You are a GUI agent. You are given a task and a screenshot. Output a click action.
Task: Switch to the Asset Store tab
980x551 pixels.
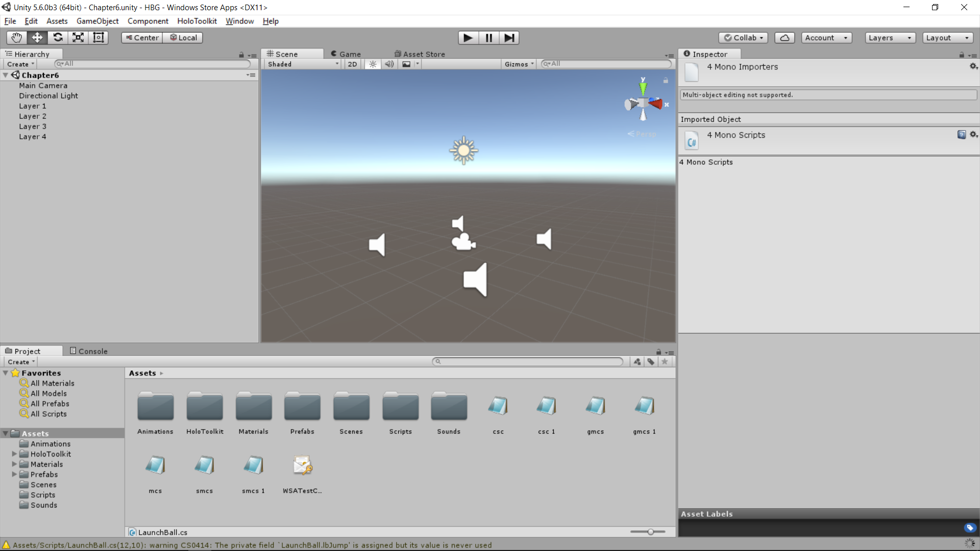coord(420,54)
